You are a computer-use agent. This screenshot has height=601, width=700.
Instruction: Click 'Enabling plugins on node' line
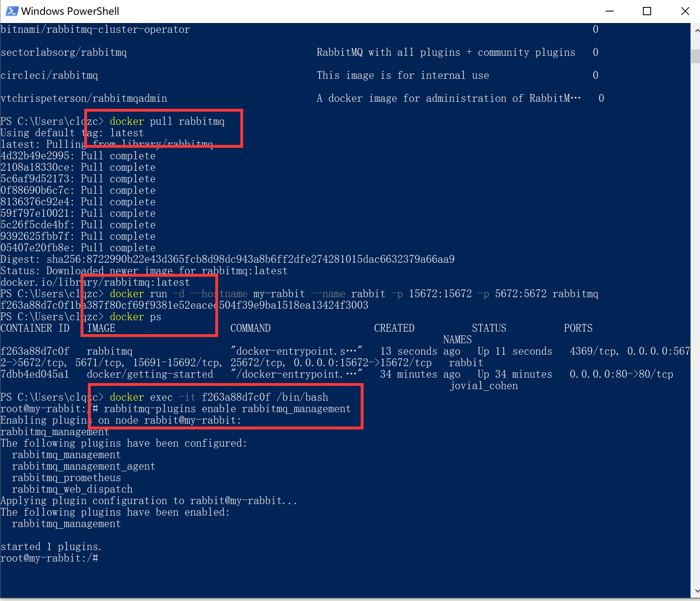121,420
